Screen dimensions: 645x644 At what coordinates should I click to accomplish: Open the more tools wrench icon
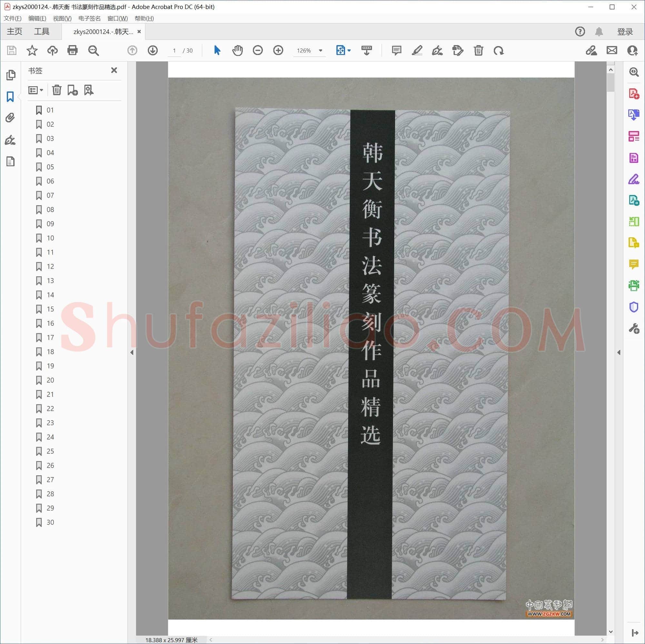coord(634,328)
